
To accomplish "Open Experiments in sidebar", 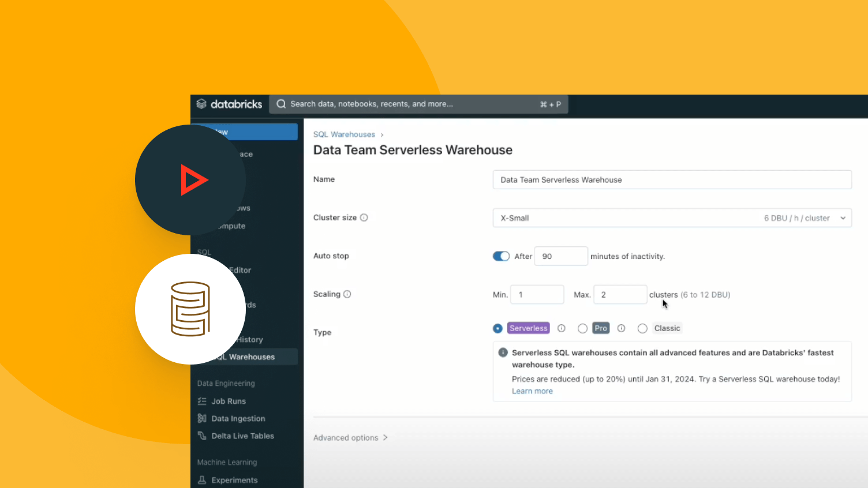I will [234, 480].
